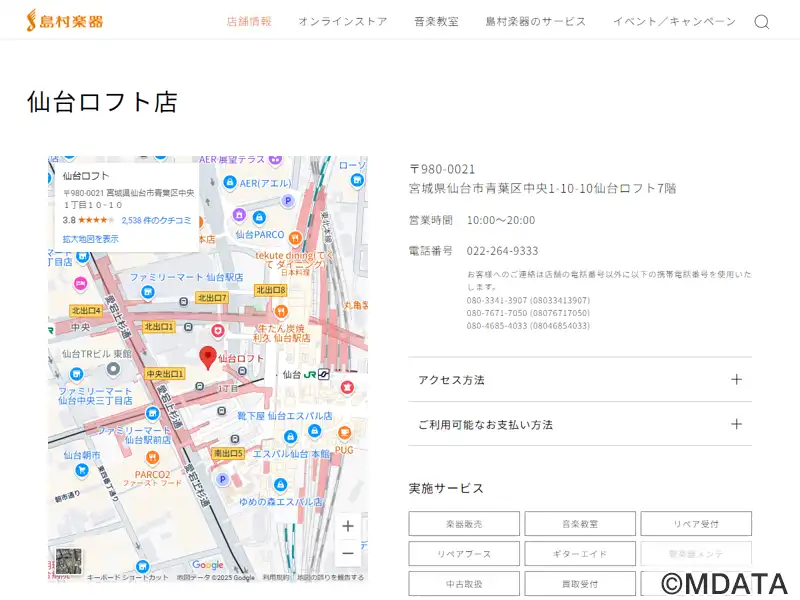The height and width of the screenshot is (600, 800).
Task: Click the ギターエイド service button
Action: 580,554
